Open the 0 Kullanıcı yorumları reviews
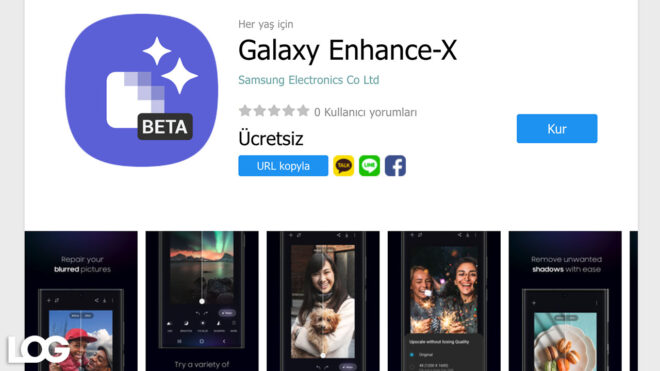660x371 pixels. coord(365,112)
